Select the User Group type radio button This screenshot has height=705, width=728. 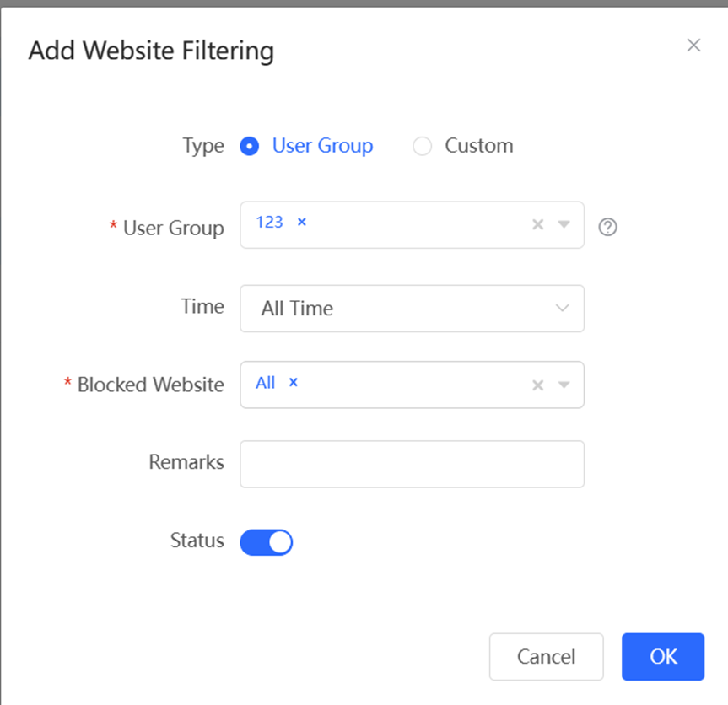(250, 146)
